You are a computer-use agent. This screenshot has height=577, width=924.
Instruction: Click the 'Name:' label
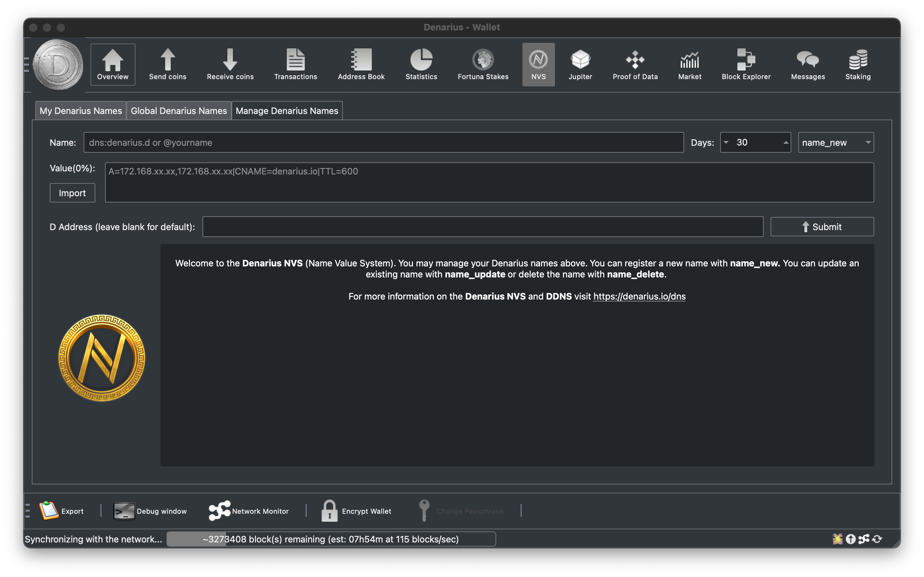click(x=63, y=142)
